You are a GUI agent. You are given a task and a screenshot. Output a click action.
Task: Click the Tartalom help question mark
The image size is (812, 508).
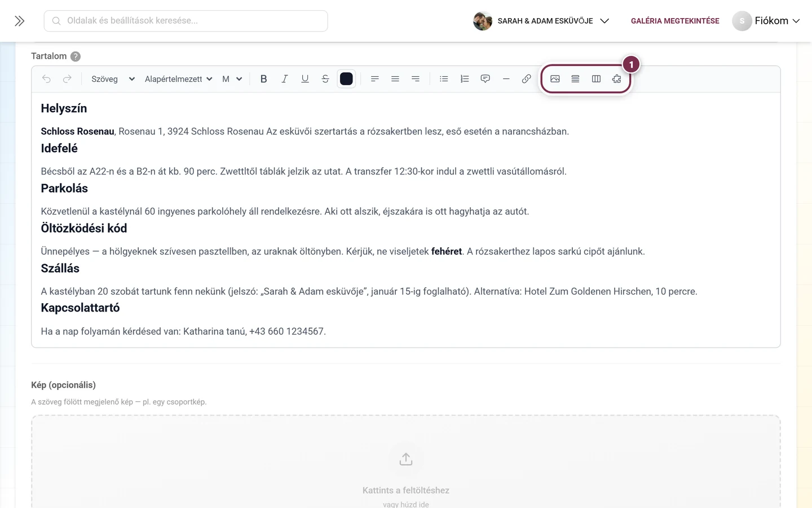(x=76, y=56)
